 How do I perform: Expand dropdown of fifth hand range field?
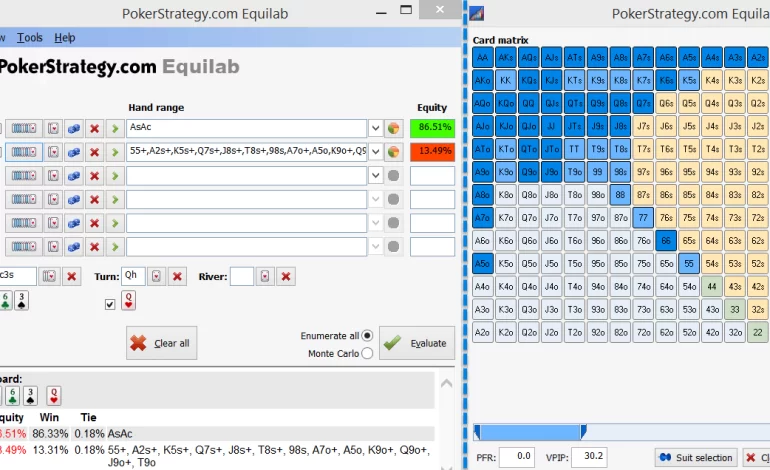click(x=375, y=223)
